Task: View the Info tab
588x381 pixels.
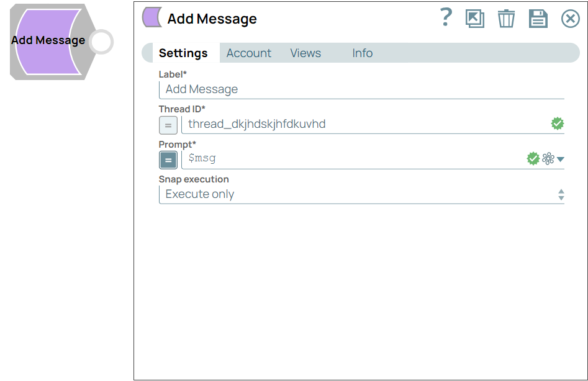Action: [x=362, y=53]
